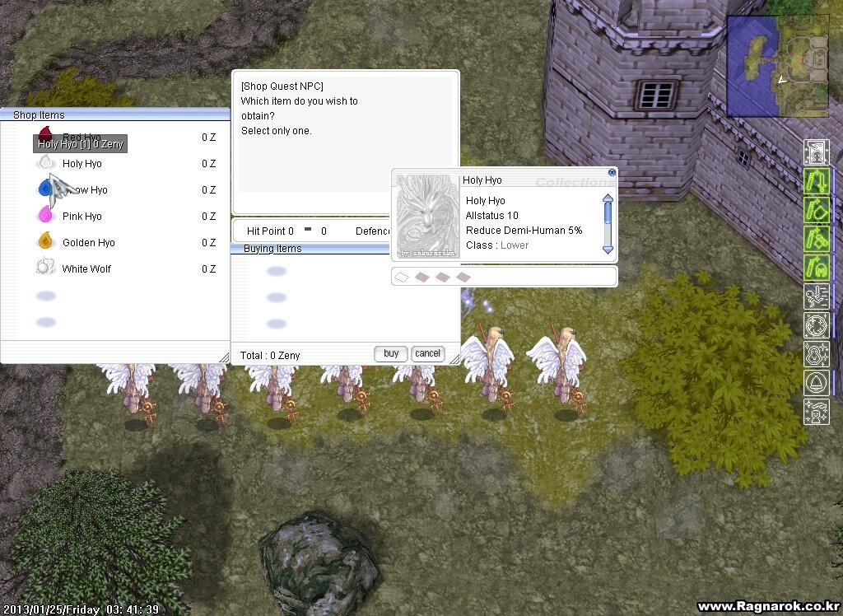Click the 0 Z price of Red Hyo

[208, 138]
